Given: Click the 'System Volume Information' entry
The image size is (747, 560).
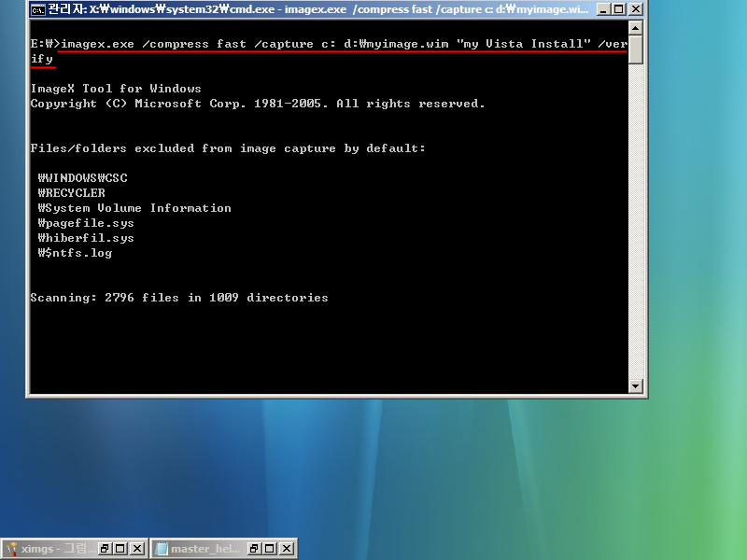Looking at the screenshot, I should 134,208.
